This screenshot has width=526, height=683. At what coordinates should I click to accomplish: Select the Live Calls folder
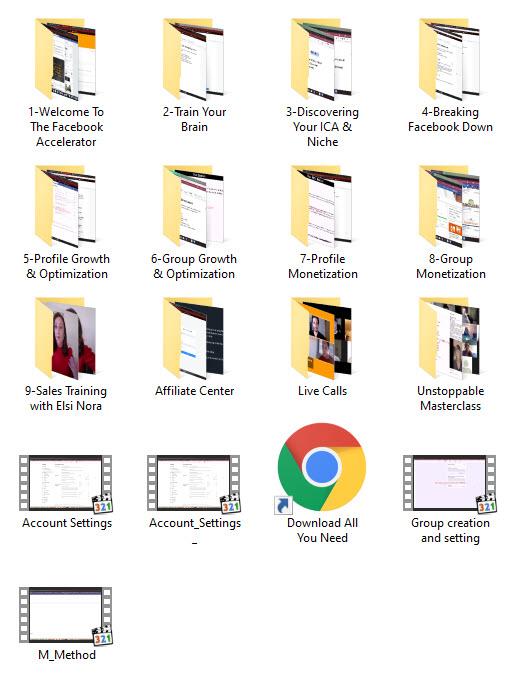(322, 338)
